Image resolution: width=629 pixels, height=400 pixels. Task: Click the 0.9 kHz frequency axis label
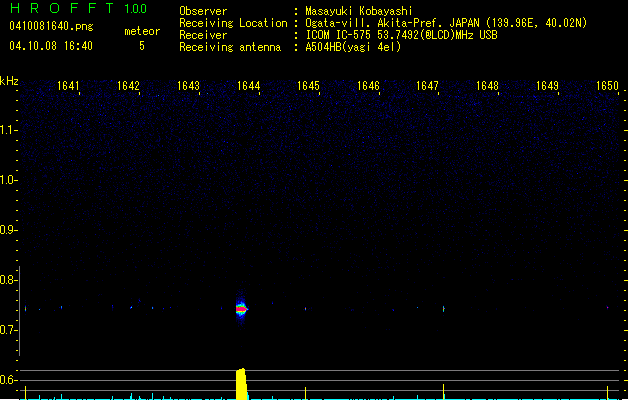pos(8,230)
